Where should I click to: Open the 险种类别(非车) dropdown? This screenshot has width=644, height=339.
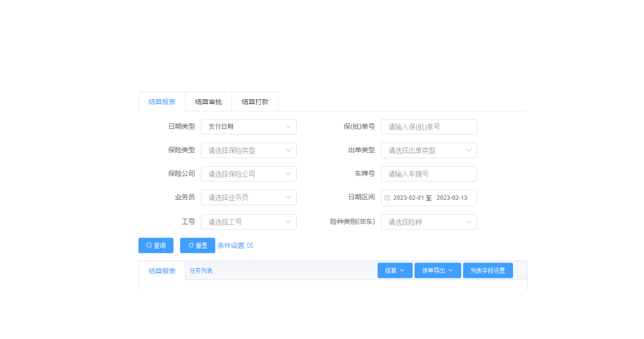(x=429, y=222)
